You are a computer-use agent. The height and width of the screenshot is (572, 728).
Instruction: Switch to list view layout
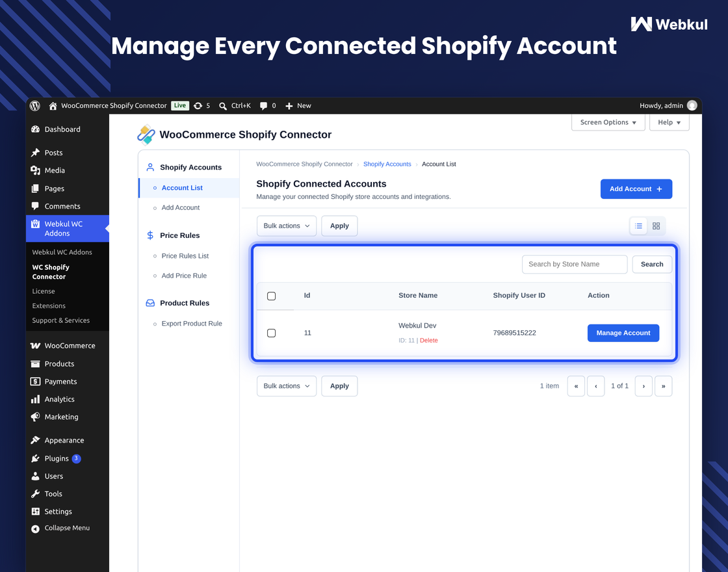click(638, 226)
